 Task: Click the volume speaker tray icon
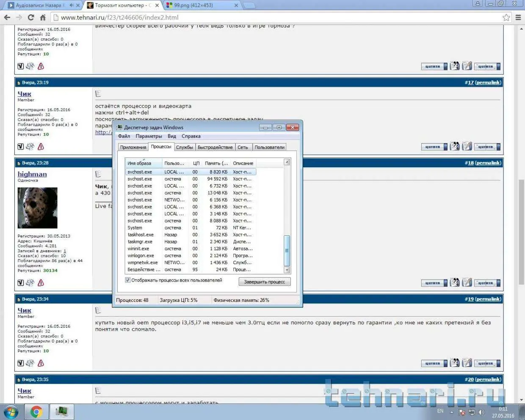[x=481, y=412]
